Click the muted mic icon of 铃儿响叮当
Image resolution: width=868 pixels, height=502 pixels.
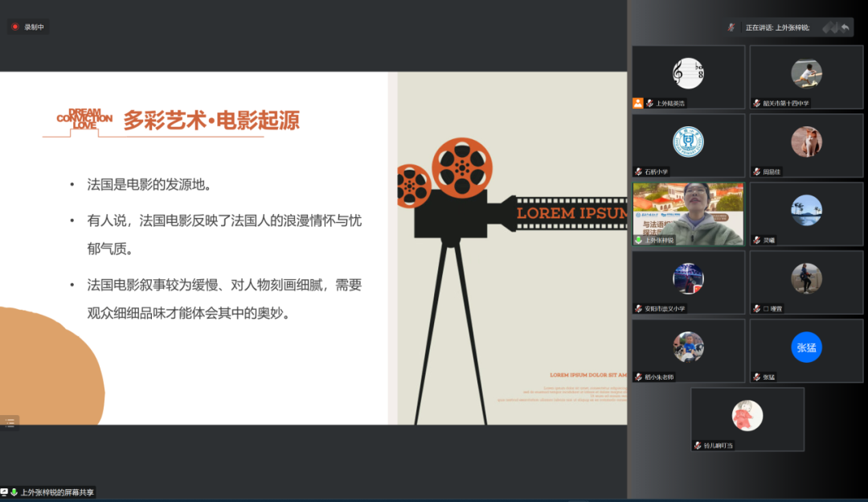(x=698, y=446)
